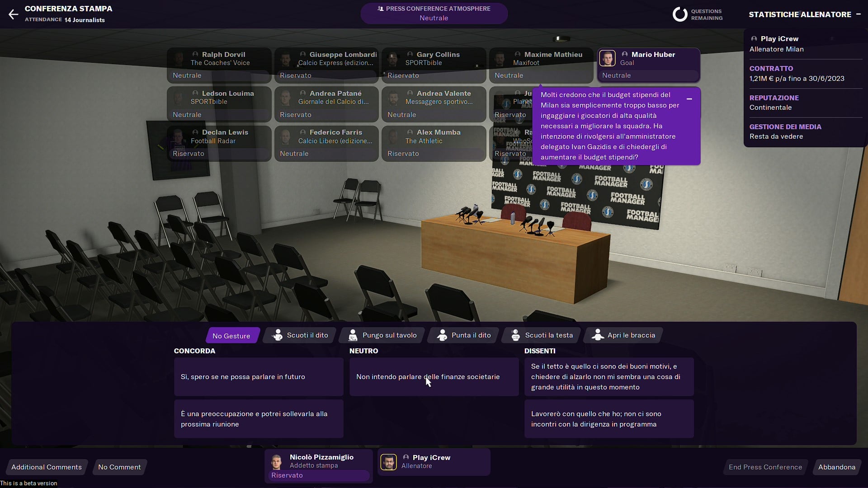
Task: Toggle 'No Gesture' button selection
Action: tap(232, 335)
